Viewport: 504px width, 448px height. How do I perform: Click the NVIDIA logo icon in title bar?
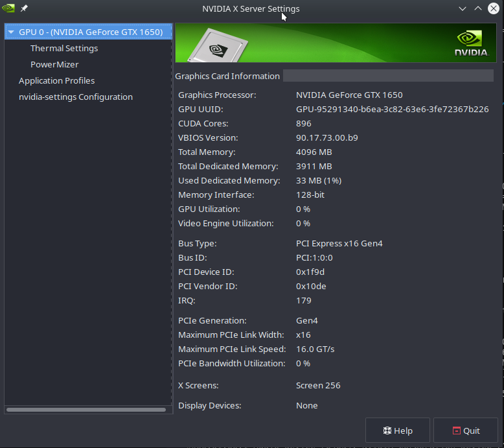(8, 8)
